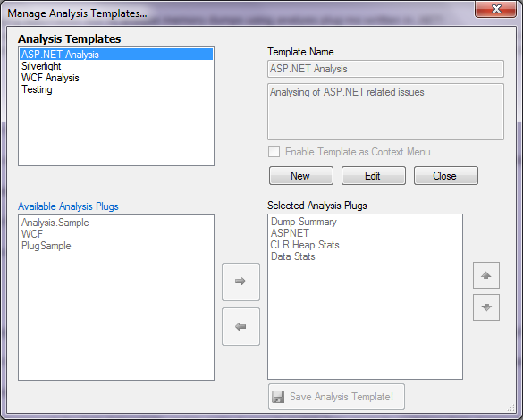Close the Manage Analysis Templates dialog
523x420 pixels.
click(495, 9)
